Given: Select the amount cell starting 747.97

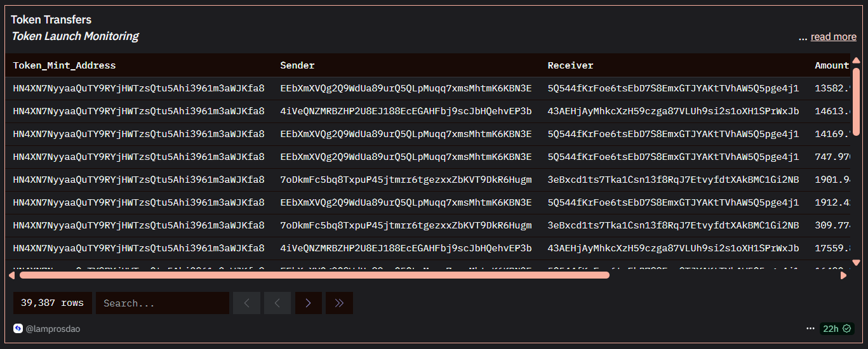Looking at the screenshot, I should (832, 157).
